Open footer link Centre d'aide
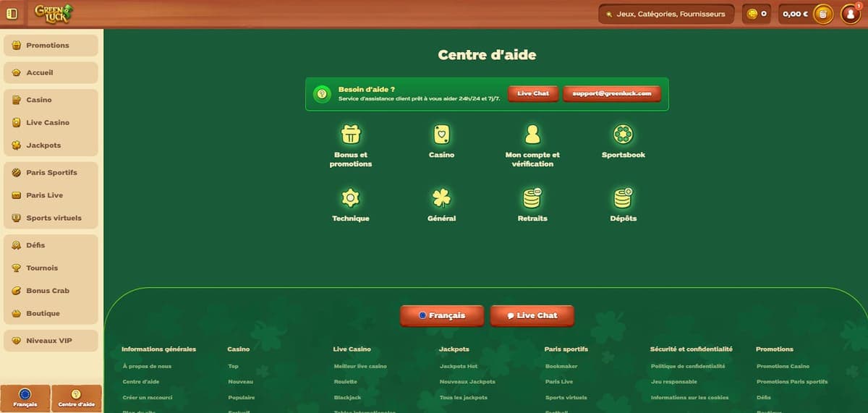 point(141,382)
